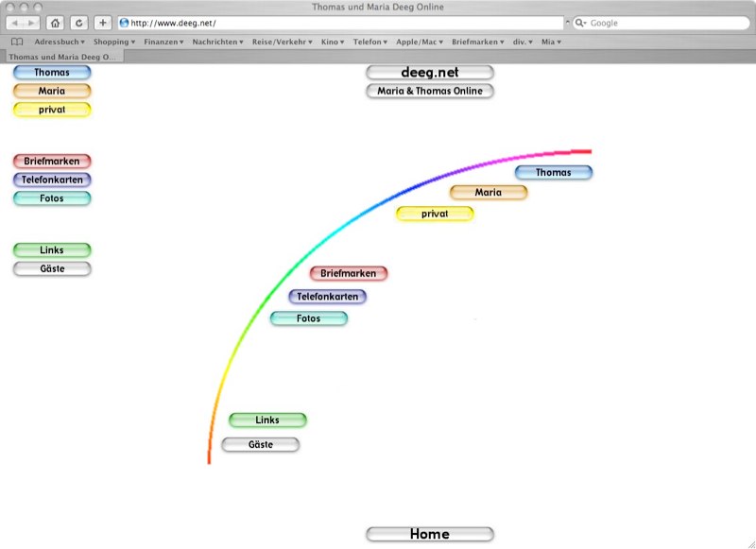
Task: Go to the home page via house icon
Action: [x=56, y=23]
